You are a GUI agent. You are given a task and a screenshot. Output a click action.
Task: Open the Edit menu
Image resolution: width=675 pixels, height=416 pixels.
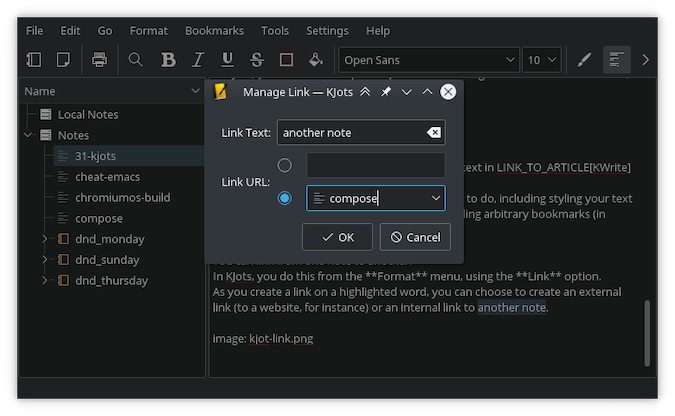(70, 31)
